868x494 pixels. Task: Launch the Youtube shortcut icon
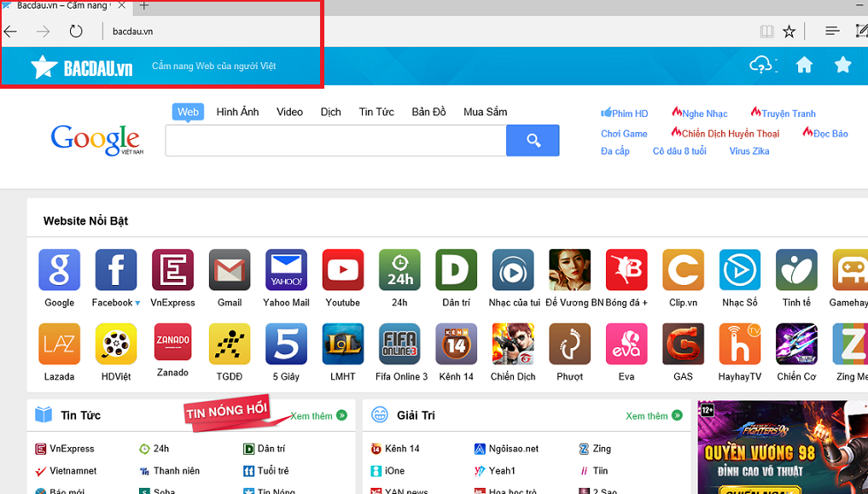[342, 270]
